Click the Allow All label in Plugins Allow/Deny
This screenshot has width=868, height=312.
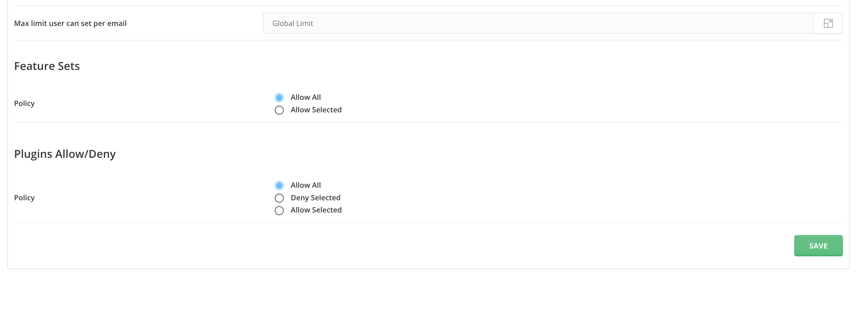[x=306, y=185]
